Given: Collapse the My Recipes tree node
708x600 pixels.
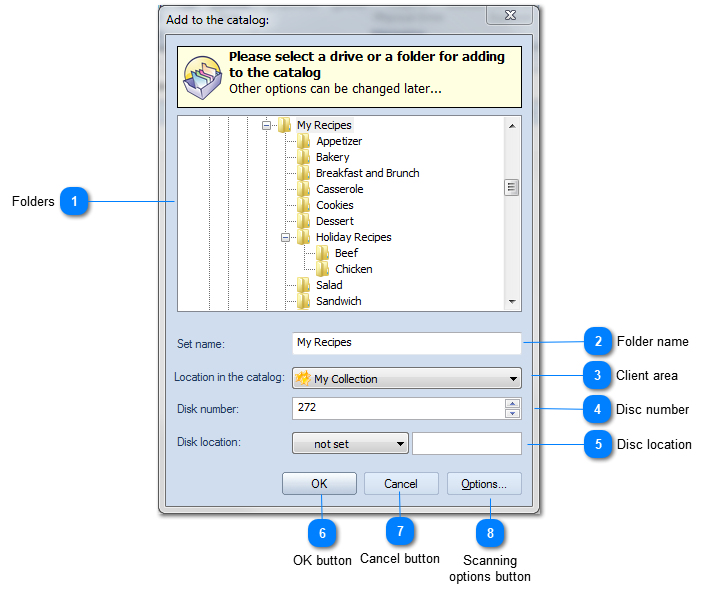Looking at the screenshot, I should [x=267, y=126].
